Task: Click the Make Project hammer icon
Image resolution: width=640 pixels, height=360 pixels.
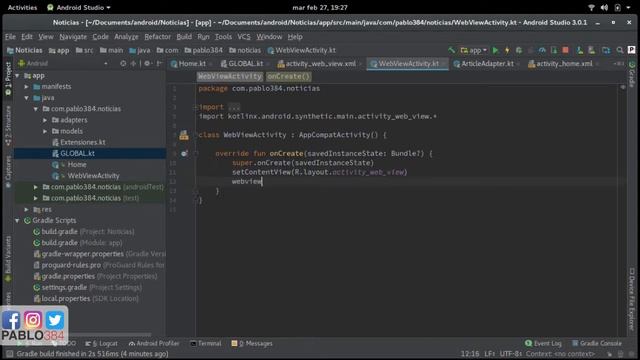Action: tap(451, 50)
